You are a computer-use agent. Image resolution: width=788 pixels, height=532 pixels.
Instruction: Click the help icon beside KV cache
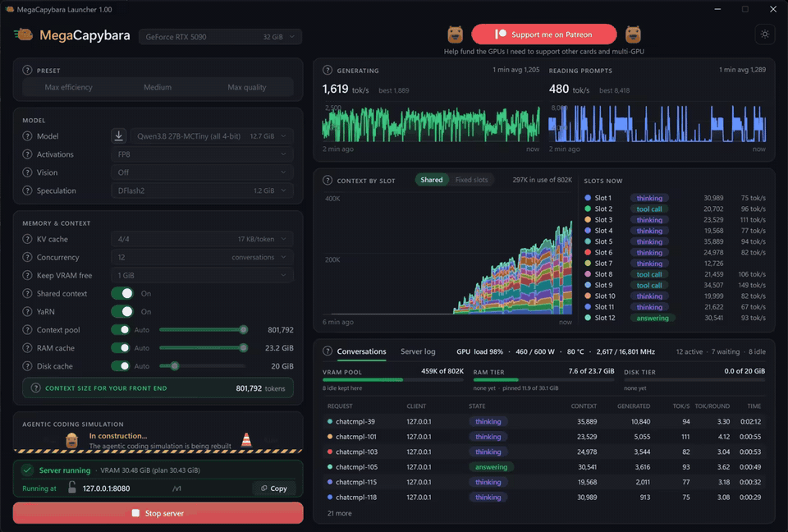click(27, 239)
